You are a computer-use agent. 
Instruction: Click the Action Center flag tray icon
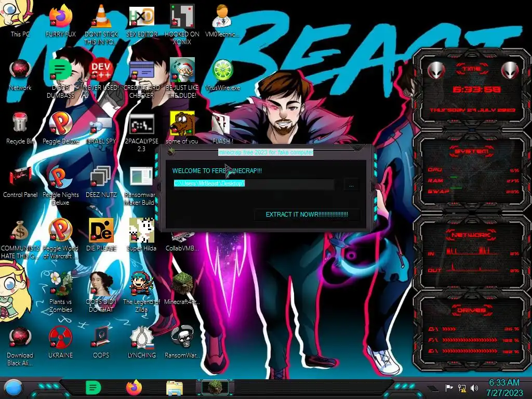click(x=449, y=388)
